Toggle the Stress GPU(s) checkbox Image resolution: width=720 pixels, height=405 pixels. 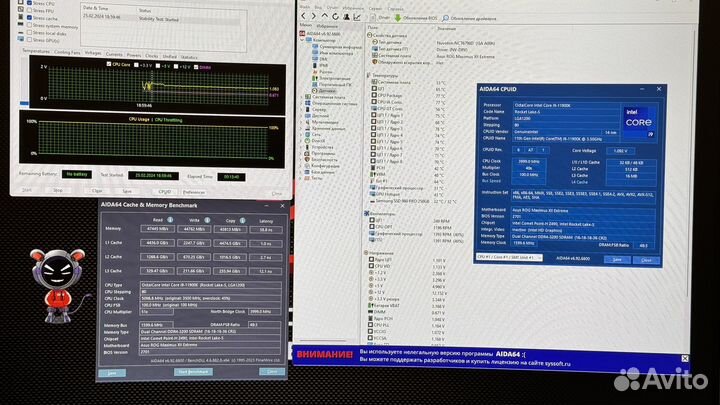pos(29,40)
